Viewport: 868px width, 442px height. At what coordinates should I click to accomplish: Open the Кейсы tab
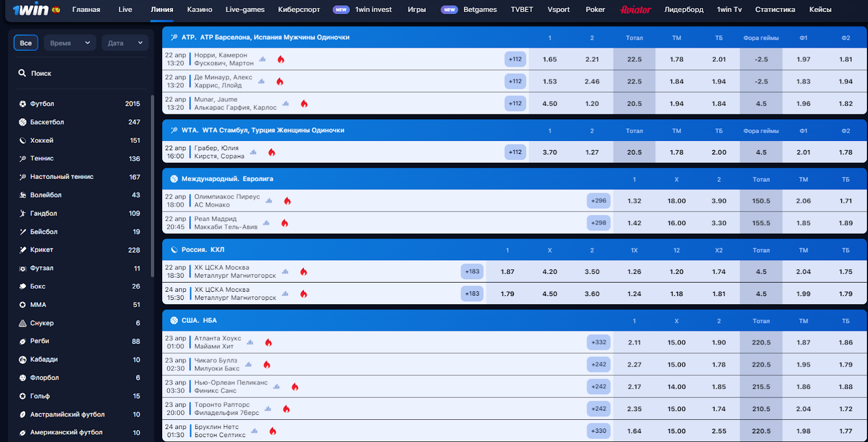(820, 9)
